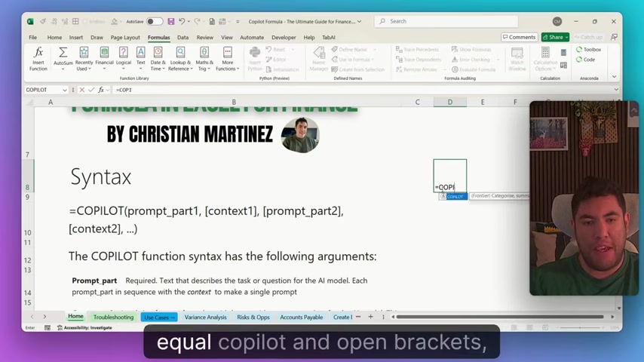Click Trace Precedents button
The width and height of the screenshot is (644, 362).
417,49
